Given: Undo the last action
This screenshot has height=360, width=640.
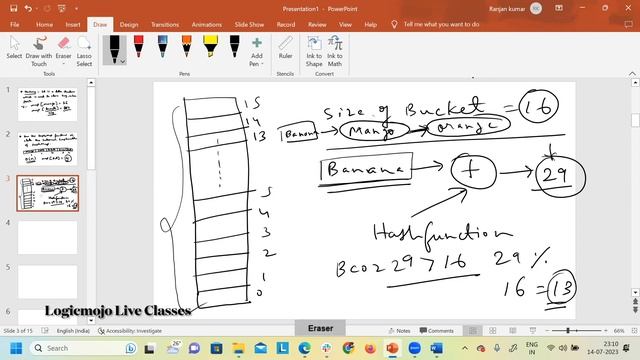Looking at the screenshot, I should point(28,9).
